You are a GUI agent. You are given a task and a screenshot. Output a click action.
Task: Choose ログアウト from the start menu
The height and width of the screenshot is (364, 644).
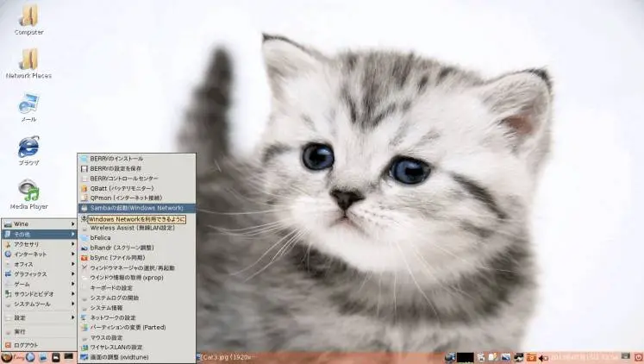40,345
